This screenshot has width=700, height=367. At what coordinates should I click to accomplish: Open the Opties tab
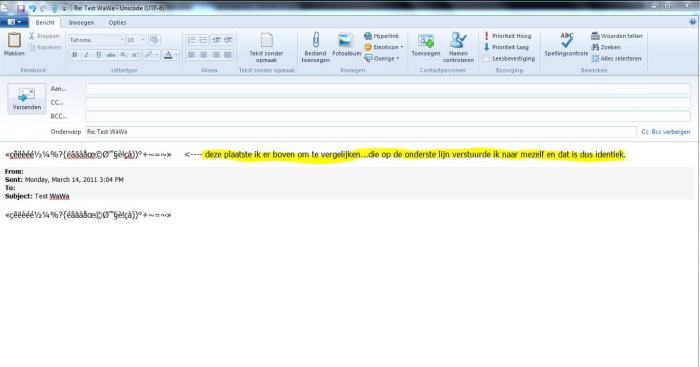point(117,22)
